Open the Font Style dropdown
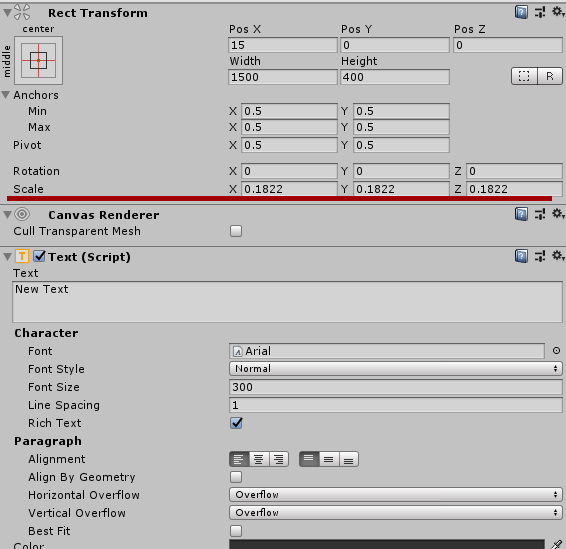Viewport: 566px width, 549px height. [396, 369]
